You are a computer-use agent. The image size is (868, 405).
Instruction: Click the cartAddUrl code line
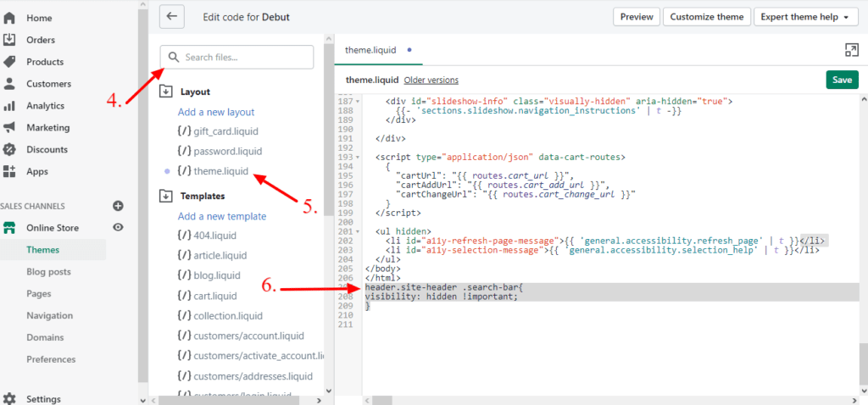[x=502, y=185]
